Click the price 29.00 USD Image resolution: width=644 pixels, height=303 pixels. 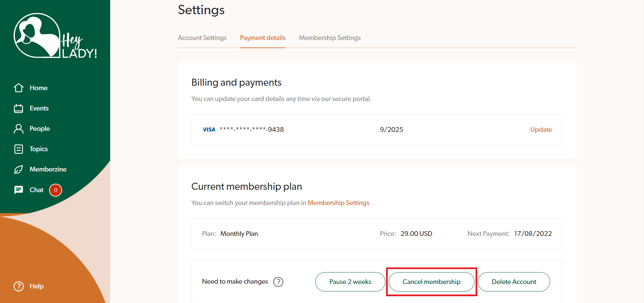tap(416, 234)
